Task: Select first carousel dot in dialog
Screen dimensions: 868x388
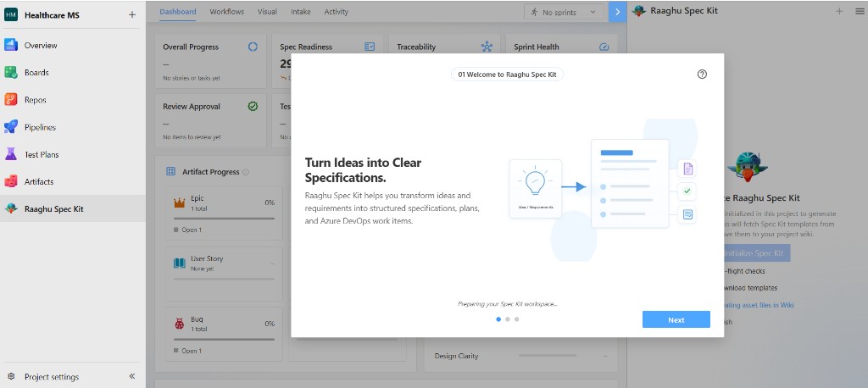Action: 498,319
